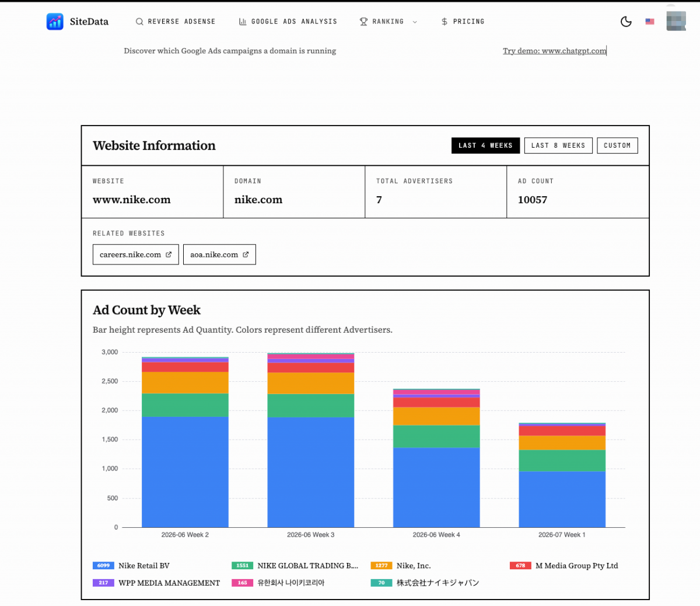Open the aoa.nike.com related website
Screen dimensions: 700x606
point(219,255)
